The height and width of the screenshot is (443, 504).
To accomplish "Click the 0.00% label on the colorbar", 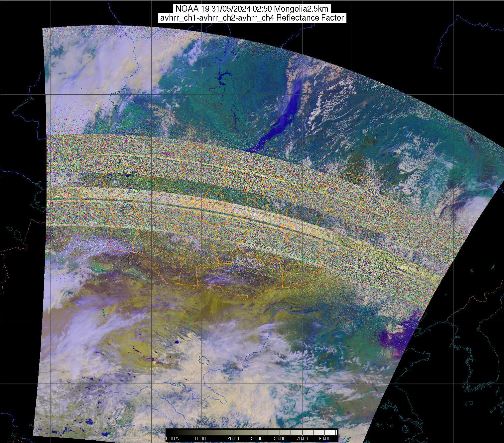I will [x=173, y=439].
